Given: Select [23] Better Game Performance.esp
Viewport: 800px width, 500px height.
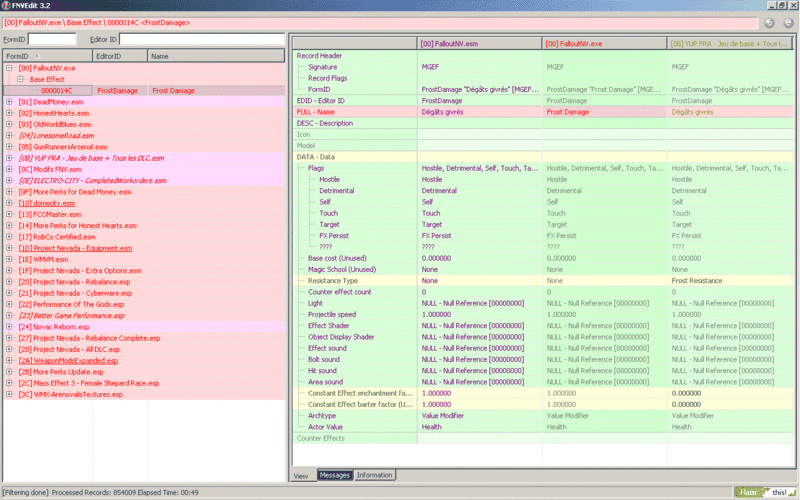Looking at the screenshot, I should click(71, 315).
